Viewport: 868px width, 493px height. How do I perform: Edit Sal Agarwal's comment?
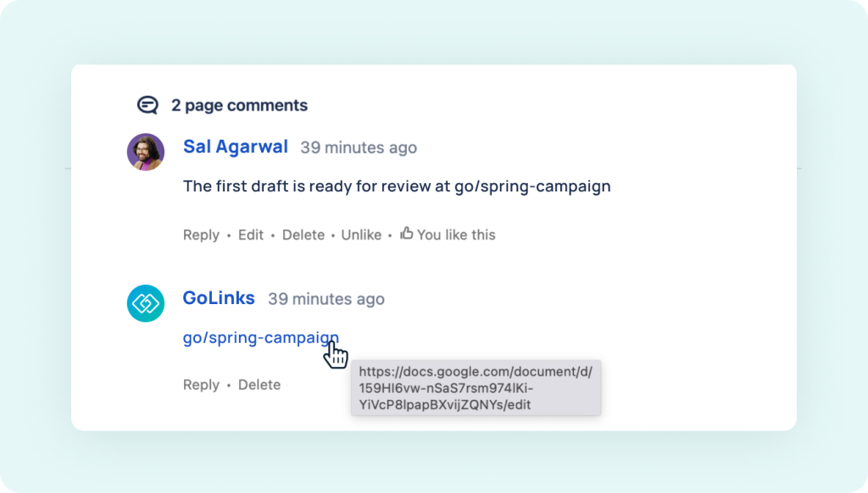[x=251, y=235]
